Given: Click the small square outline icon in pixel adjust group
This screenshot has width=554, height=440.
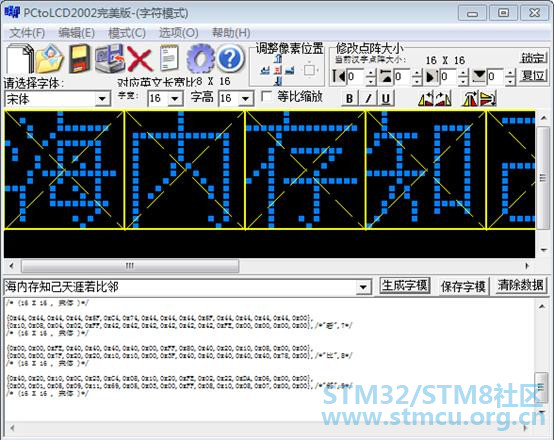Looking at the screenshot, I should pos(310,70).
